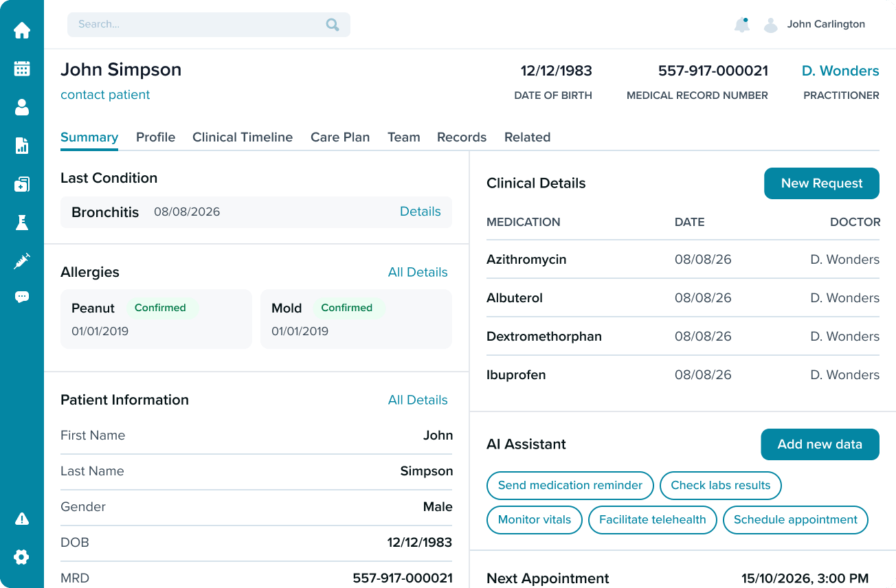Open the Clinical Timeline tab
This screenshot has width=896, height=588.
[x=243, y=137]
